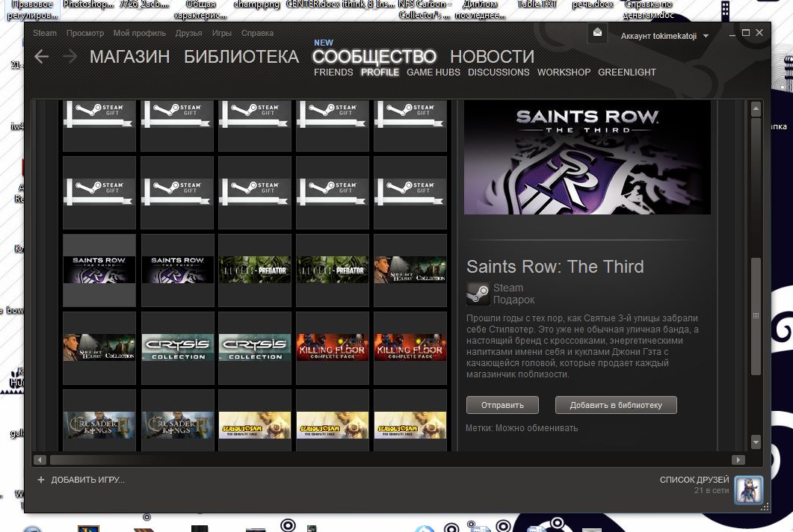Viewport: 793px width, 532px height.
Task: Go forward with the right arrow
Action: 70,57
